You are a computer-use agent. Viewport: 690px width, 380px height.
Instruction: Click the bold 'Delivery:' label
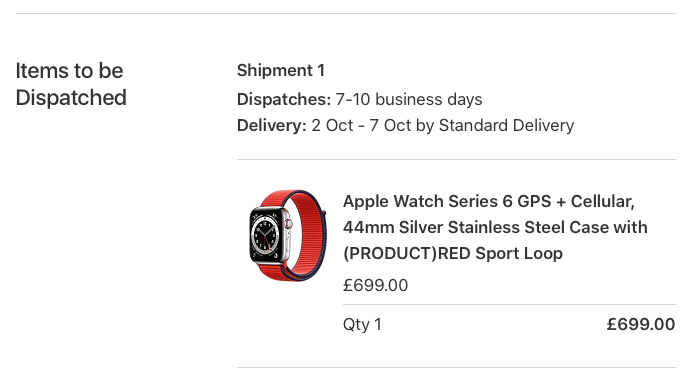[272, 125]
